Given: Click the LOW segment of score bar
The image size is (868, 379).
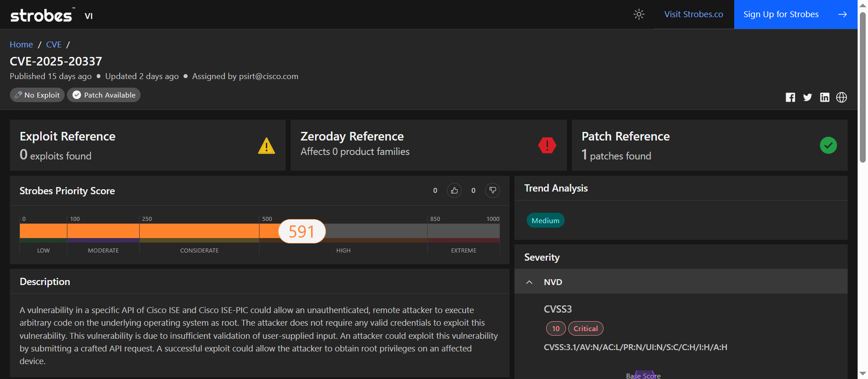Looking at the screenshot, I should point(43,231).
